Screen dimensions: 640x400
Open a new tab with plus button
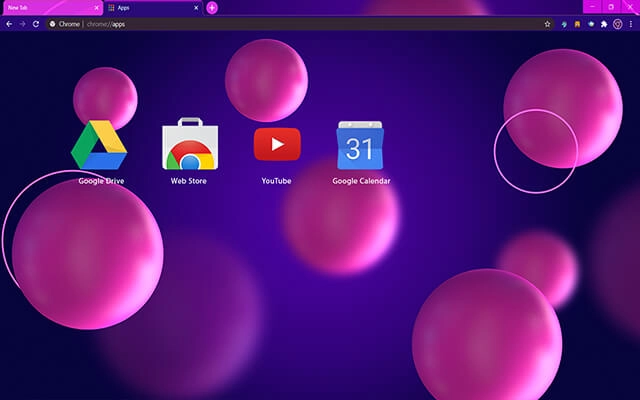(x=212, y=8)
